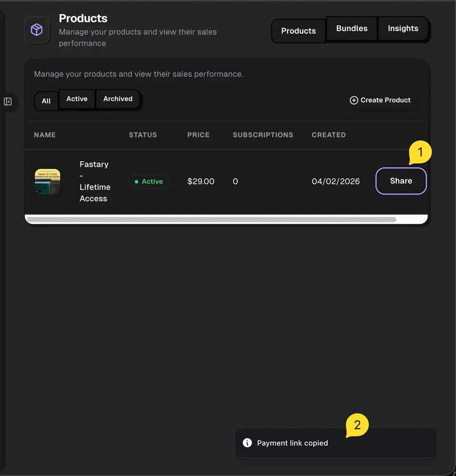This screenshot has height=476, width=456.
Task: Select the top Products tab
Action: (298, 31)
